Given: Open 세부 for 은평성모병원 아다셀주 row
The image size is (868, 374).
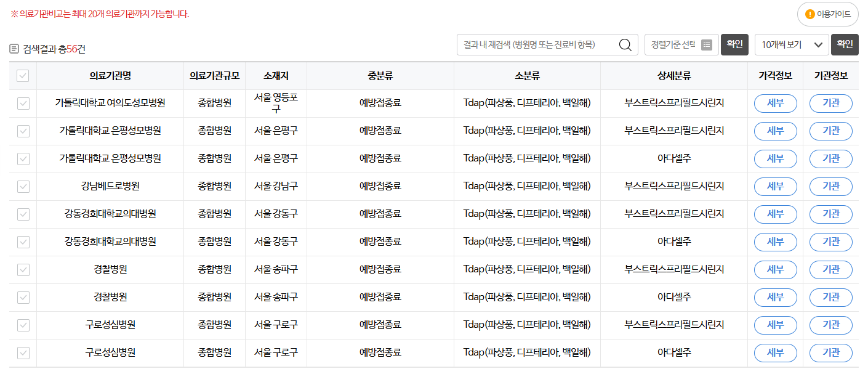Looking at the screenshot, I should click(775, 159).
